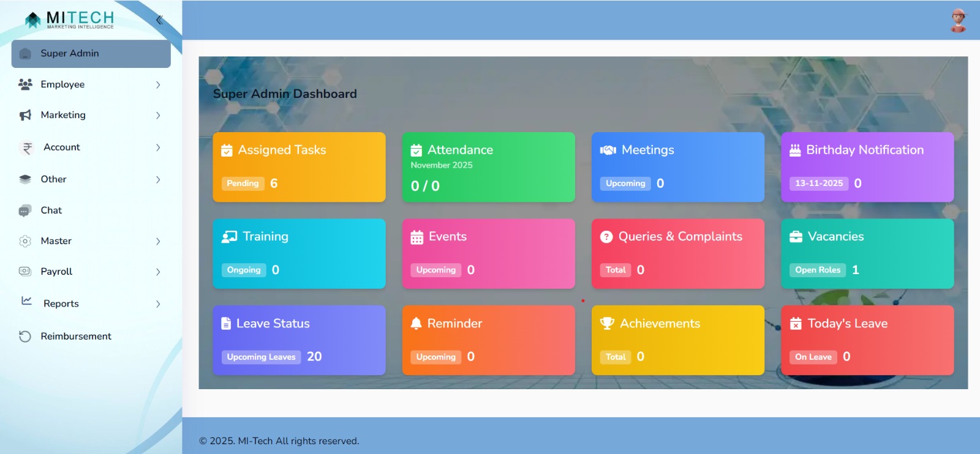The height and width of the screenshot is (454, 980).
Task: Expand the Employee submenu chevron
Action: [158, 84]
